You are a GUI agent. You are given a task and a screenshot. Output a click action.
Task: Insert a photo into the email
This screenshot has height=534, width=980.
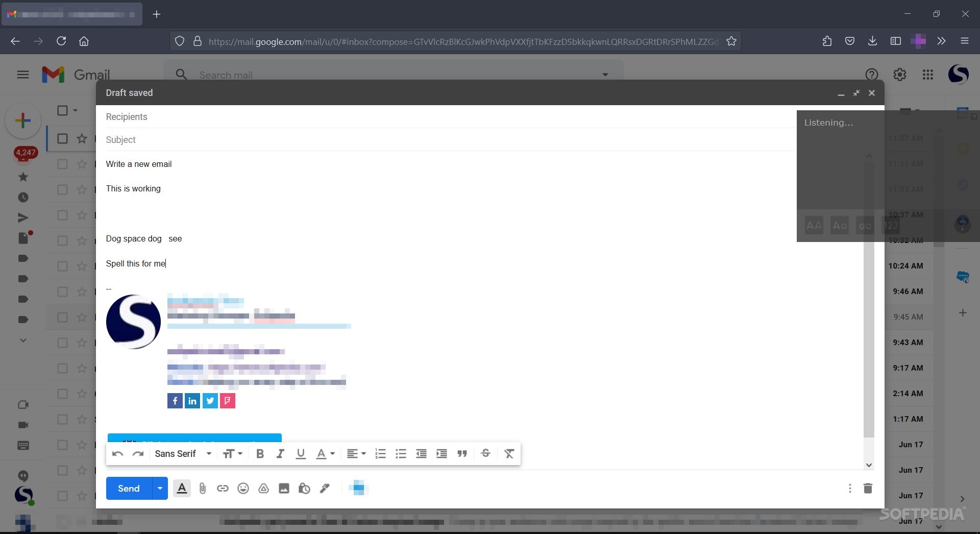pos(284,489)
